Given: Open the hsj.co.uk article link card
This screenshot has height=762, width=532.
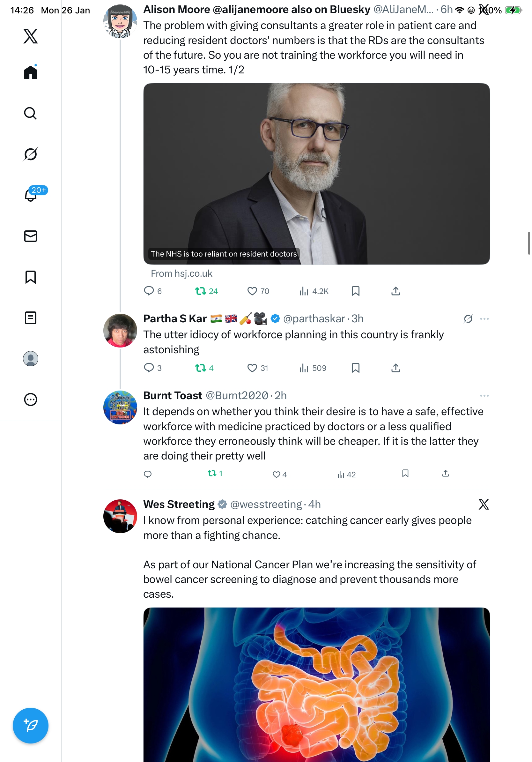Looking at the screenshot, I should [316, 174].
